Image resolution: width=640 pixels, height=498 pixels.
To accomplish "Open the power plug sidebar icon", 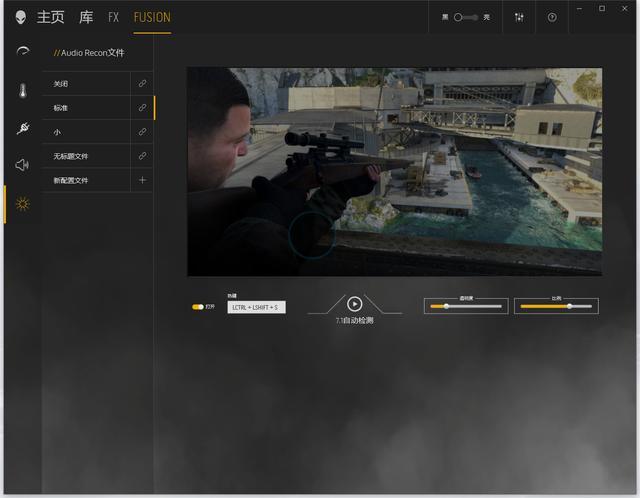I will pos(23,128).
